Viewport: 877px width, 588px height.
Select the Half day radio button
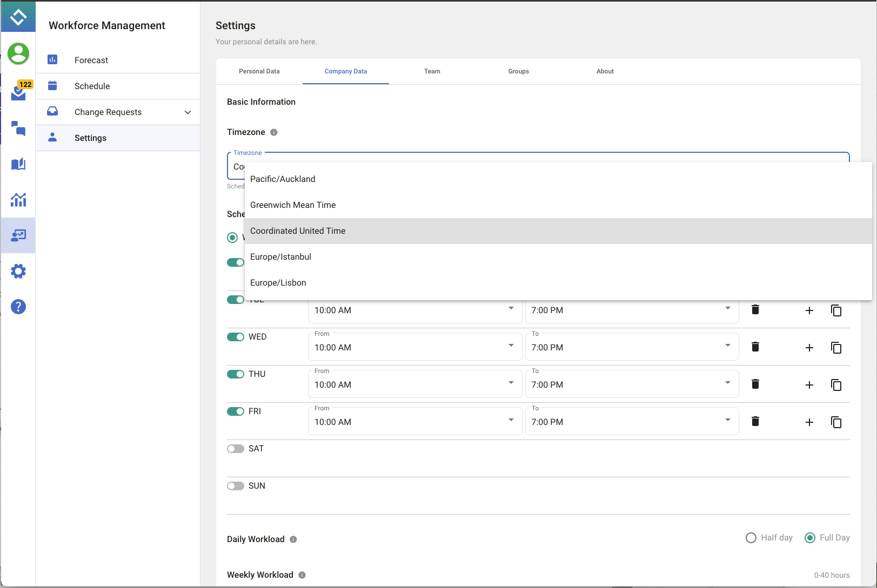[x=751, y=538]
